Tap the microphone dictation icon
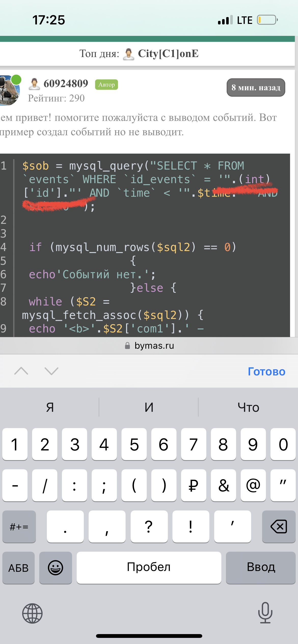 point(265,613)
